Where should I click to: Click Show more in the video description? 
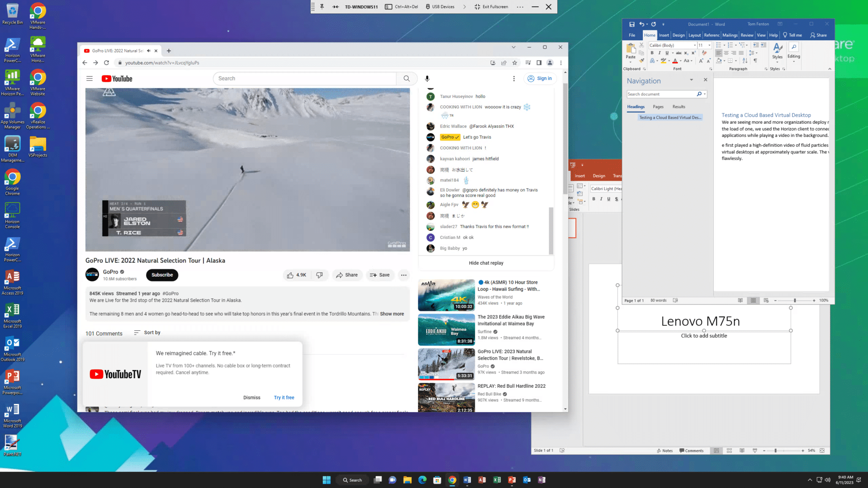(392, 314)
